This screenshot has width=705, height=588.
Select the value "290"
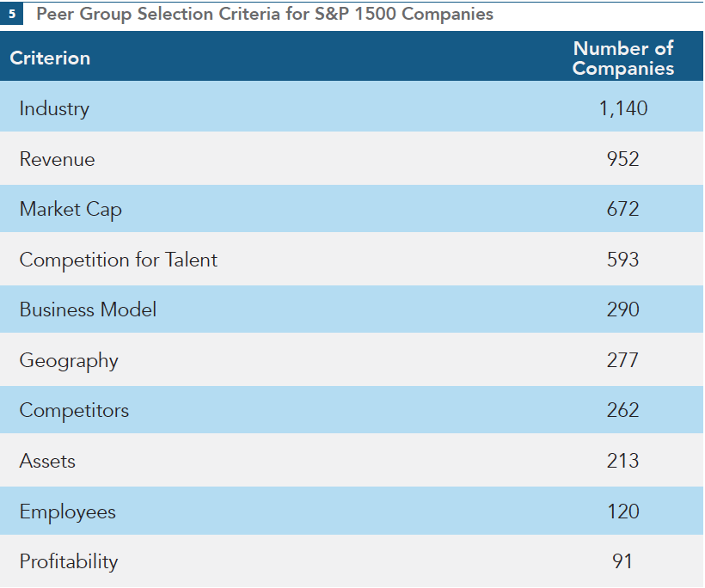tap(622, 309)
